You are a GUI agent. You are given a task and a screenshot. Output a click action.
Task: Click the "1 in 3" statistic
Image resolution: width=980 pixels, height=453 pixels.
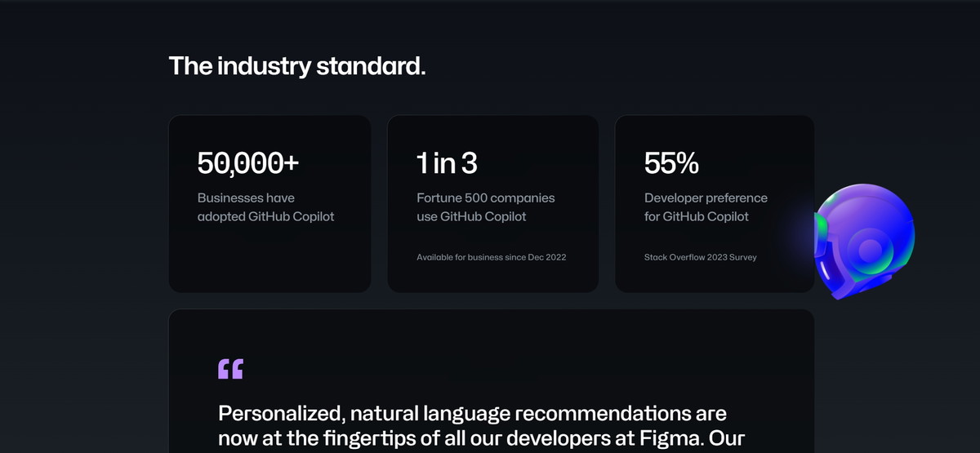447,163
